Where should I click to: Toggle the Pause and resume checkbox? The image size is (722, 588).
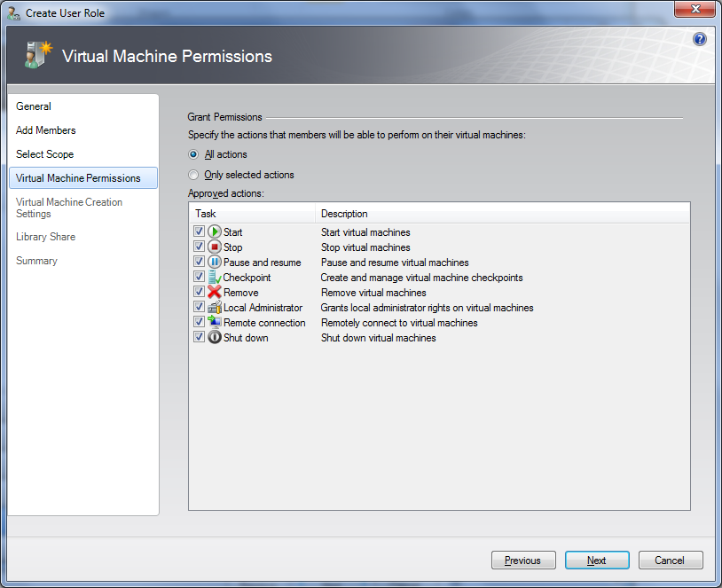[x=199, y=262]
